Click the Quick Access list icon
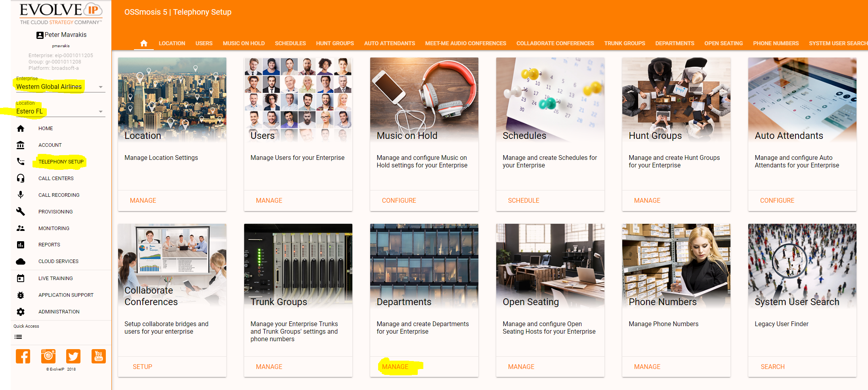Screen dimensions: 868x390 [x=18, y=337]
